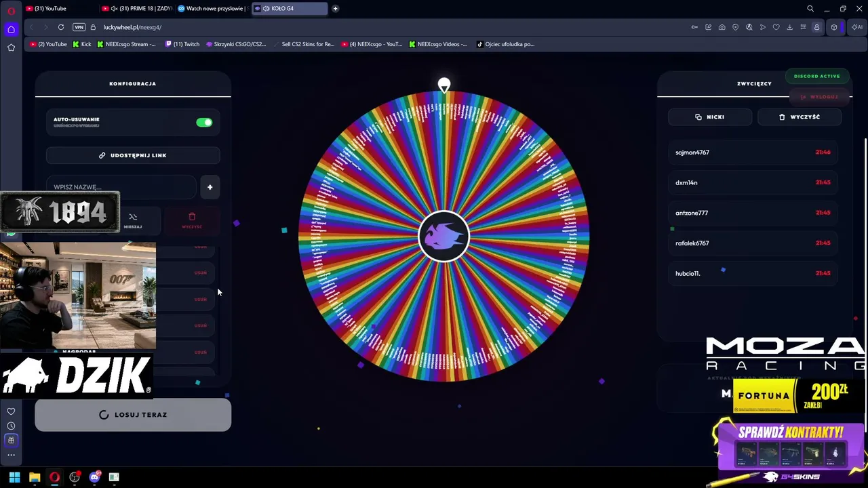Screen dimensions: 868x488
Task: Open the password key icon in the toolbar
Action: tap(694, 27)
